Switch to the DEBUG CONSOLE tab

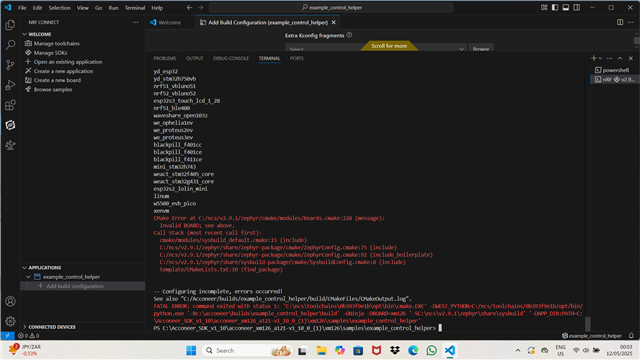[231, 58]
